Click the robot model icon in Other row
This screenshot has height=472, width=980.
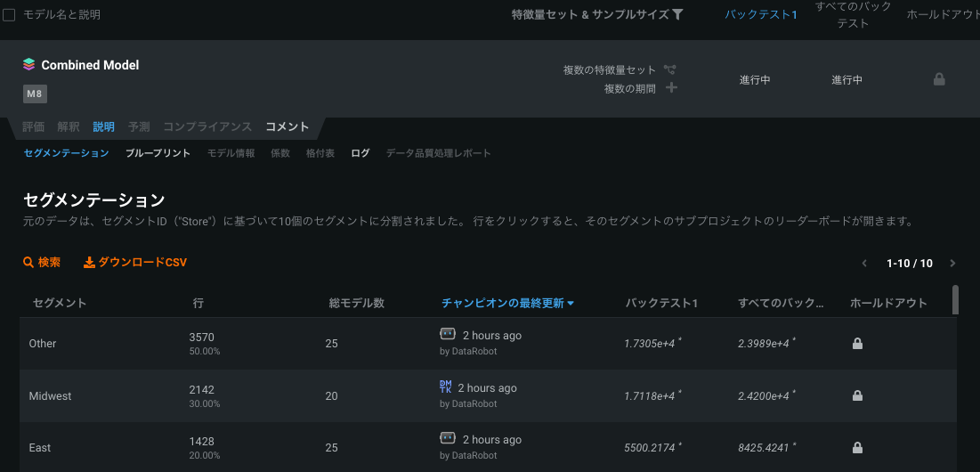tap(448, 335)
